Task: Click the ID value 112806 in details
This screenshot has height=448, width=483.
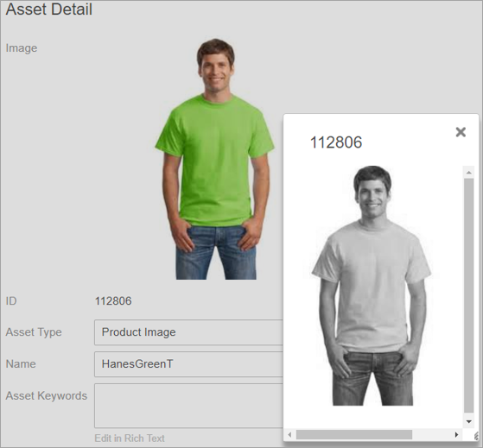Action: (x=113, y=301)
